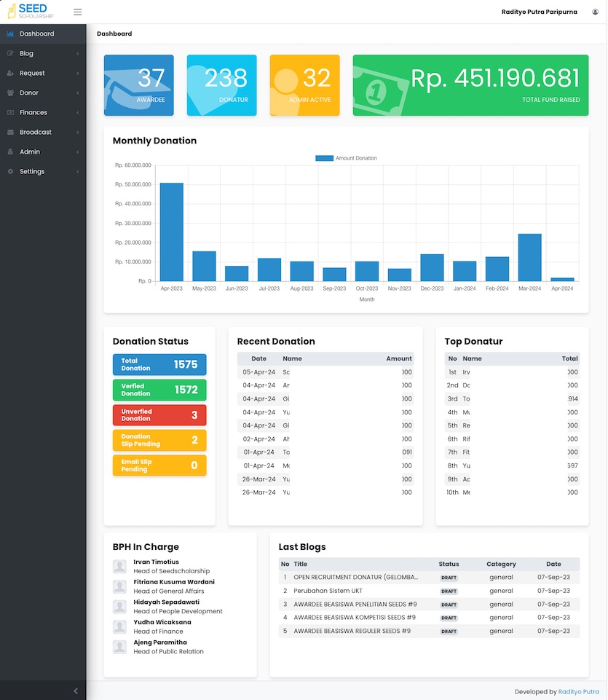Expand the Settings submenu chevron
The width and height of the screenshot is (608, 700).
pos(78,171)
